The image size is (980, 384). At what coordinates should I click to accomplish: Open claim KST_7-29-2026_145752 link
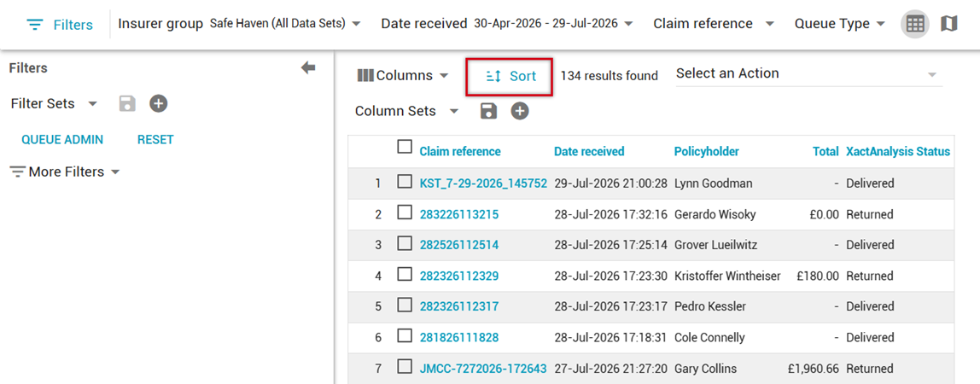[483, 183]
